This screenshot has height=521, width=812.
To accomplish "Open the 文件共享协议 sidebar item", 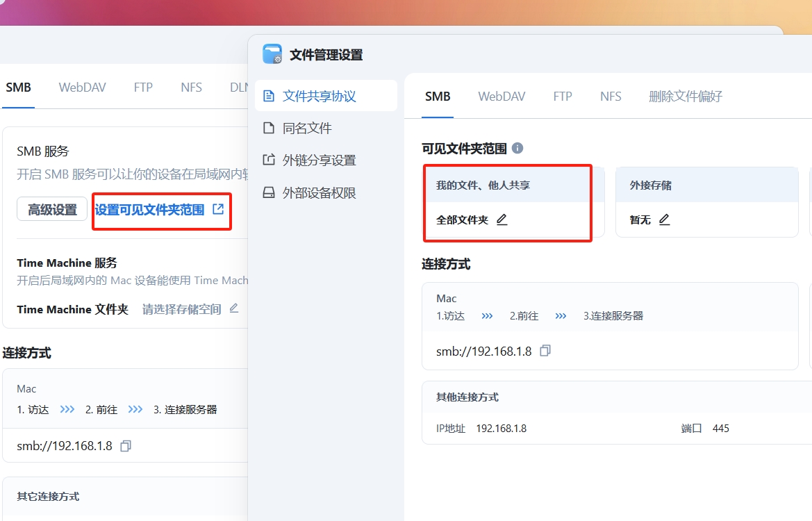I will [326, 96].
